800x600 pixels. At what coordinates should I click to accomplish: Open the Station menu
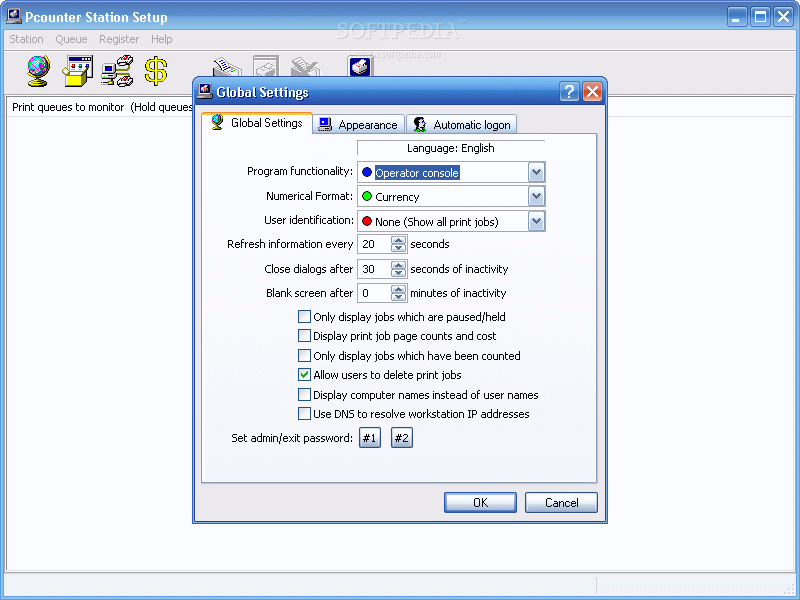[x=27, y=39]
